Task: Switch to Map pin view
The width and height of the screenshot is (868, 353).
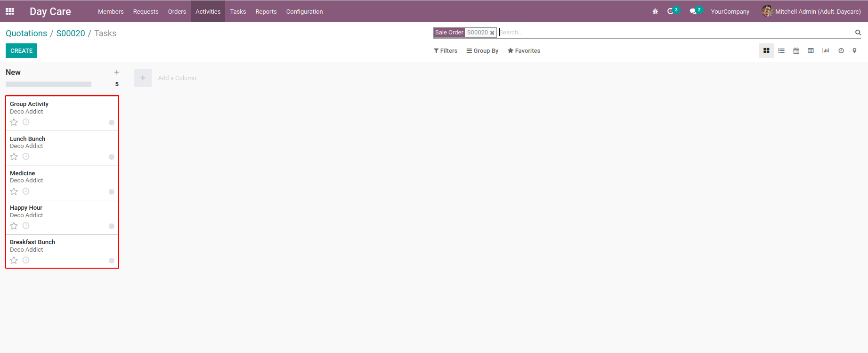Action: coord(854,50)
